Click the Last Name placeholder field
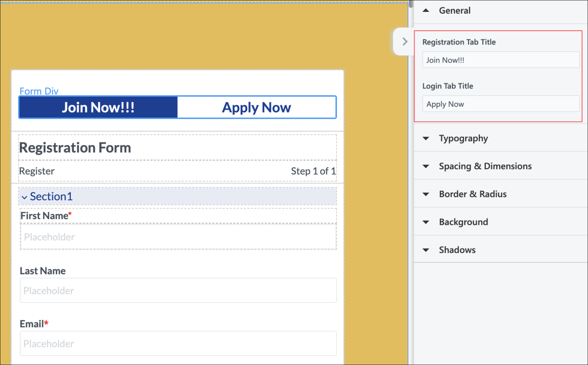Viewport: 588px width, 365px height. (x=178, y=291)
